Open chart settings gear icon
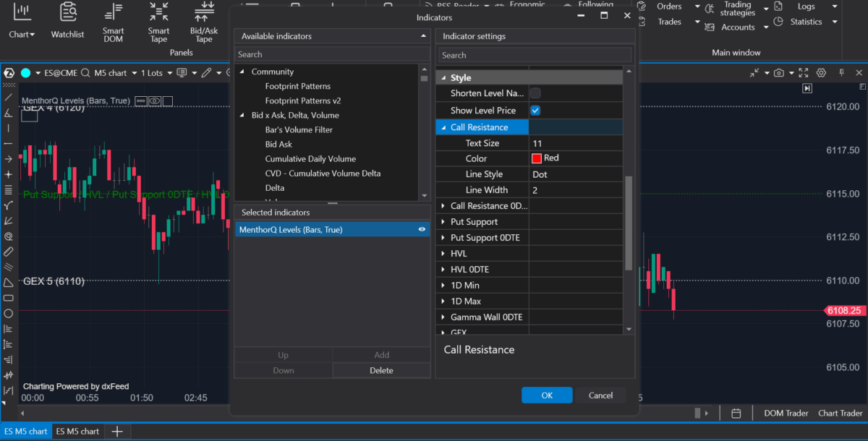 821,73
